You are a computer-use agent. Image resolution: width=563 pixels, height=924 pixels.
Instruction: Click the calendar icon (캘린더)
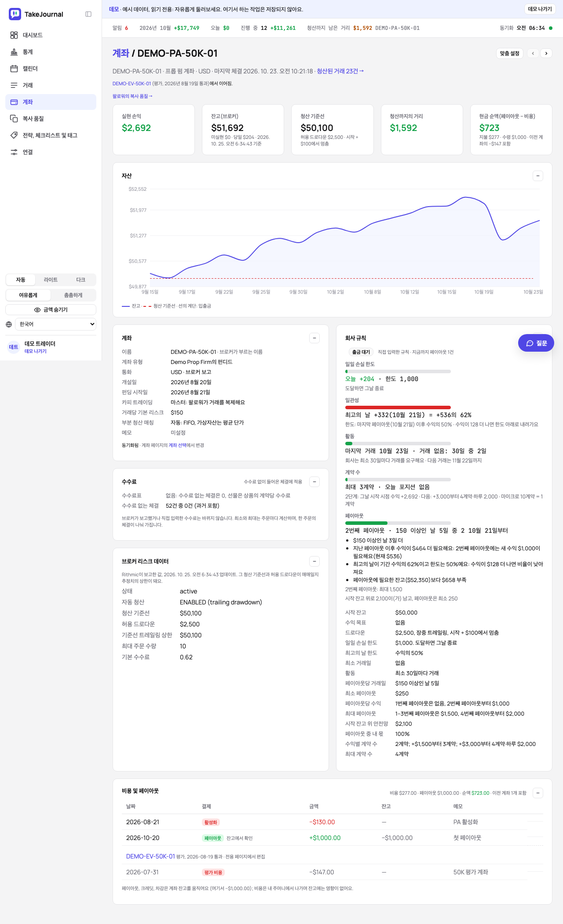point(14,69)
